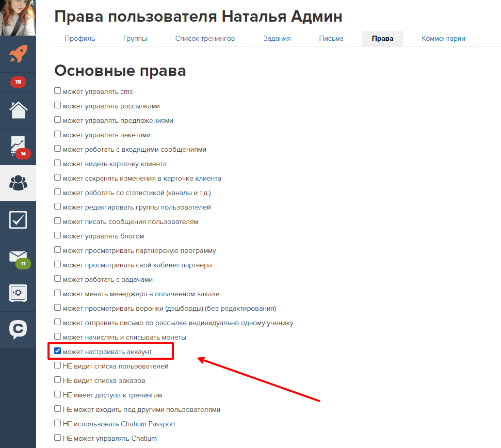501x448 pixels.
Task: Open the tasks checkmark icon
Action: tap(18, 220)
